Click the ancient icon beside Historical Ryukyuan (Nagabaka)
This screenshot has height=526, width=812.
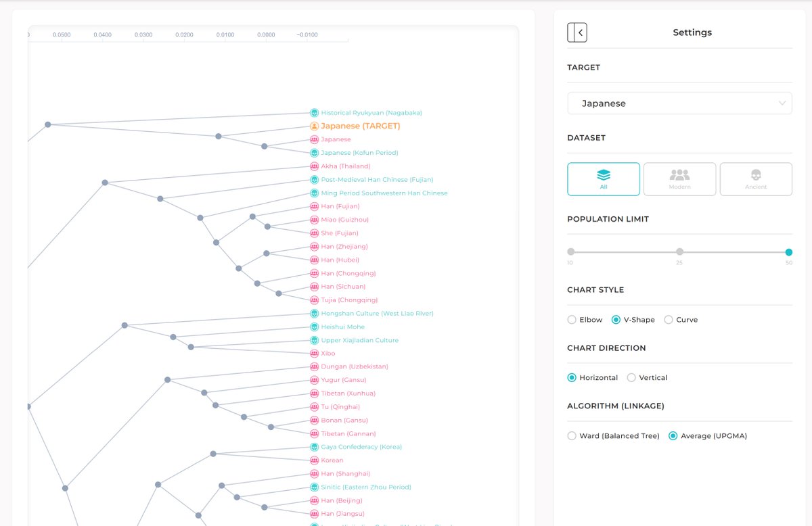[x=313, y=112]
